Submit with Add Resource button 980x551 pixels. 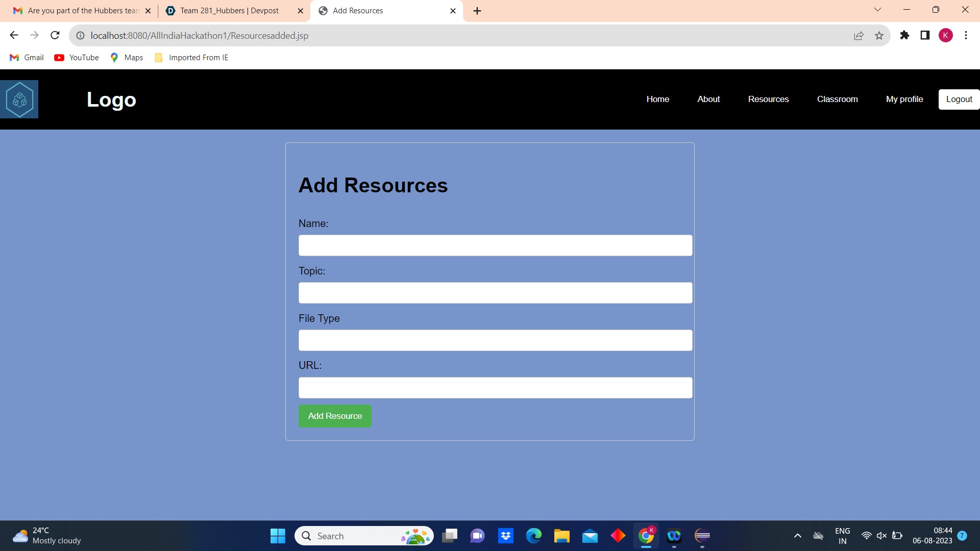pos(335,416)
